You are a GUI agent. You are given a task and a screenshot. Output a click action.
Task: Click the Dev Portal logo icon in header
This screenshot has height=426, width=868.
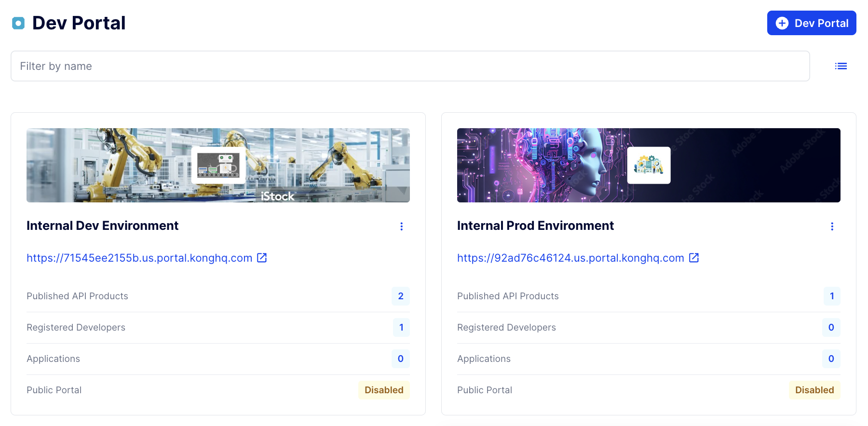pyautogui.click(x=18, y=23)
